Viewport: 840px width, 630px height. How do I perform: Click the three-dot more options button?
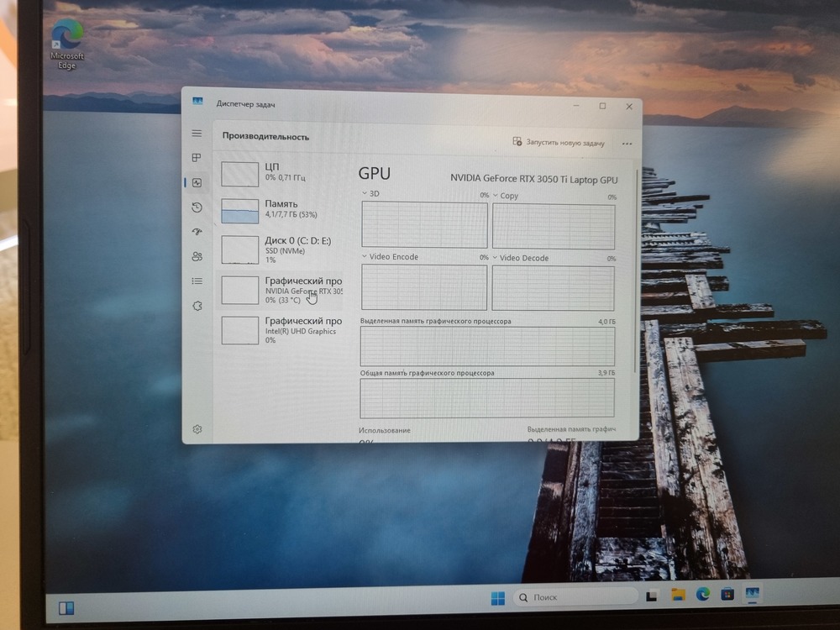coord(627,144)
